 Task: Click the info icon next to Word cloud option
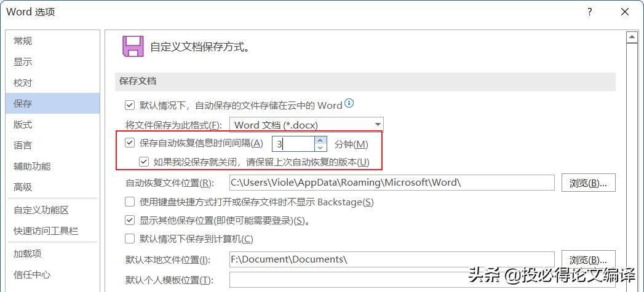point(349,103)
